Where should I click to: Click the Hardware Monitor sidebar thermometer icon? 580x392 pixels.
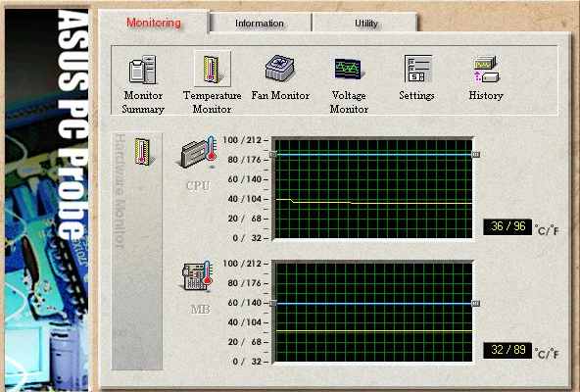coord(142,152)
